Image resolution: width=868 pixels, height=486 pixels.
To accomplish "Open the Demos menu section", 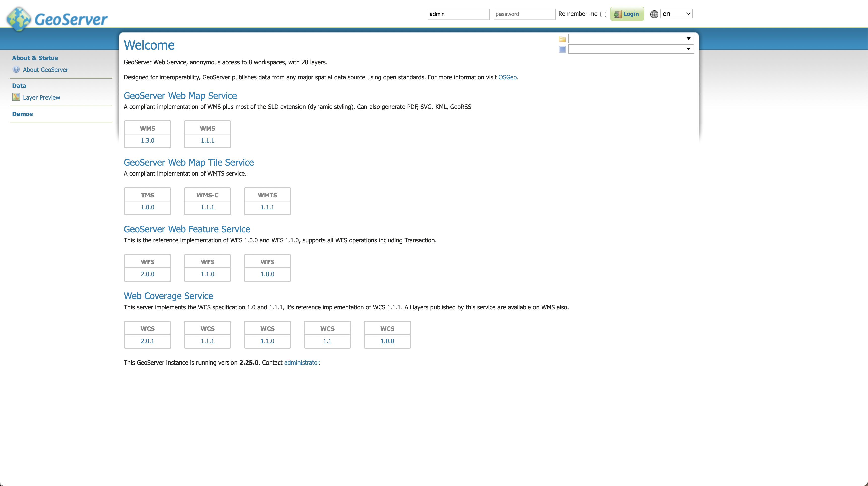I will pos(22,114).
